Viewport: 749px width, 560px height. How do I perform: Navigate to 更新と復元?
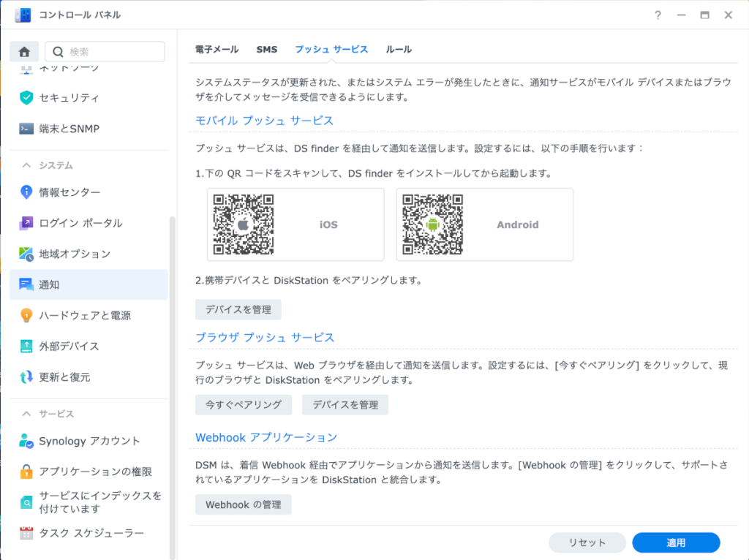[89, 377]
